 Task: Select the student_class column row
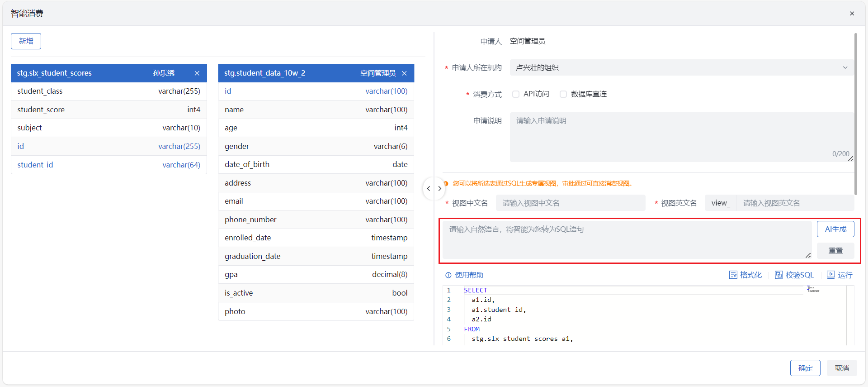click(109, 91)
